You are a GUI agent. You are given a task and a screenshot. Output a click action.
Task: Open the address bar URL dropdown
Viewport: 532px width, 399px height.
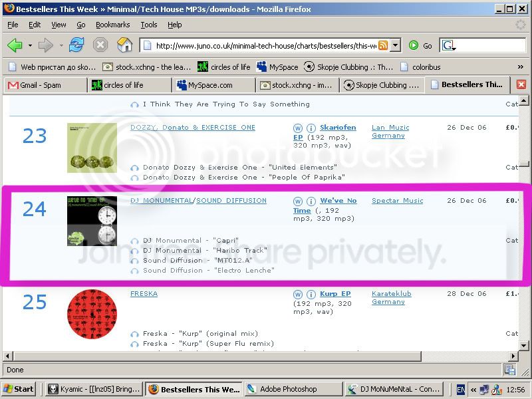[x=395, y=45]
